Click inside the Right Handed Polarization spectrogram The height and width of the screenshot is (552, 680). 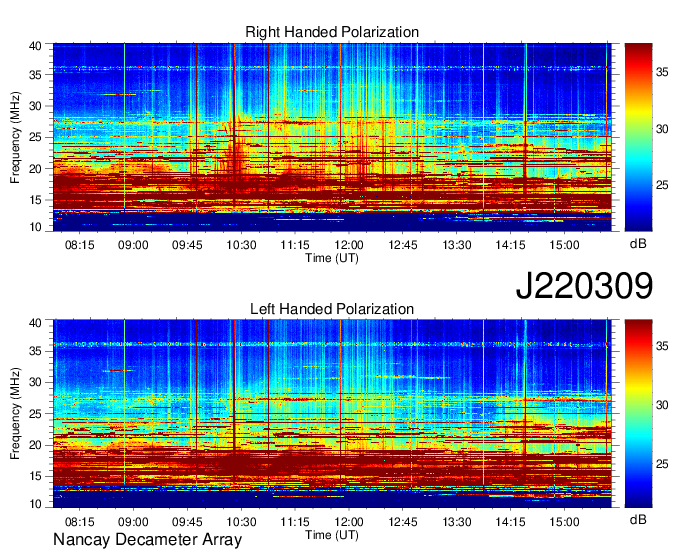coord(332,137)
